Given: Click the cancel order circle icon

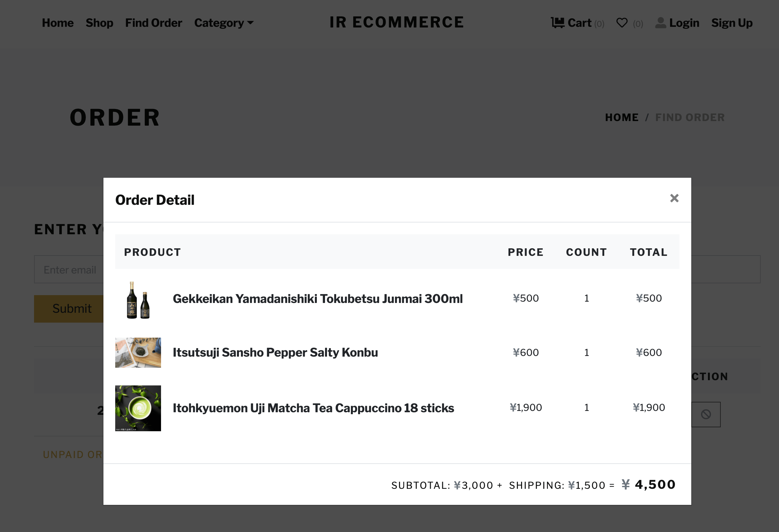Looking at the screenshot, I should coord(706,415).
